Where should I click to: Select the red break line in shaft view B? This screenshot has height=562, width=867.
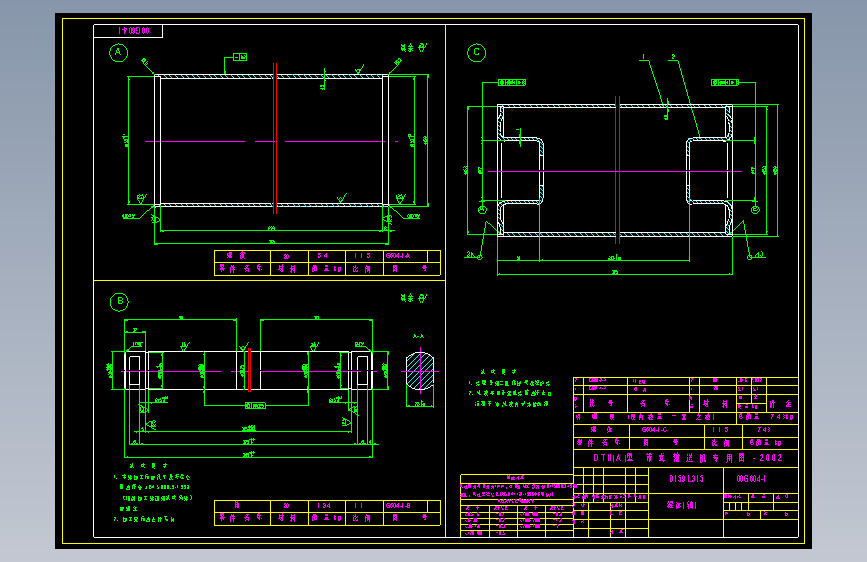click(x=249, y=370)
